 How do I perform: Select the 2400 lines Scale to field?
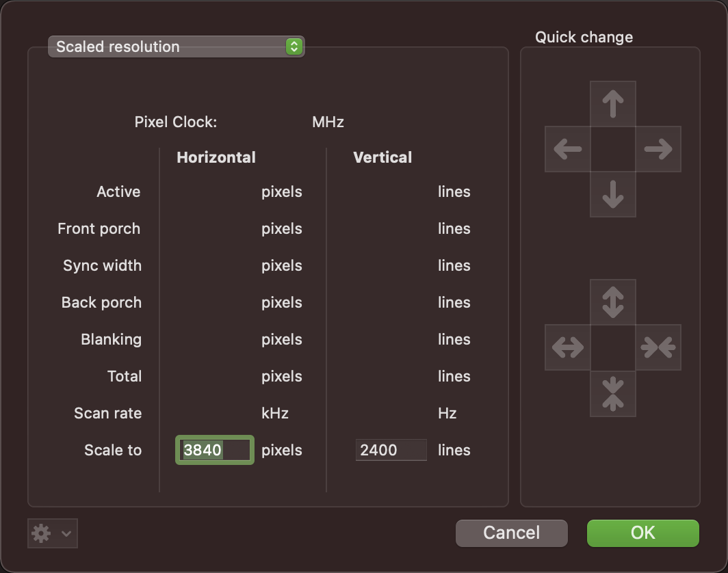[x=391, y=449]
